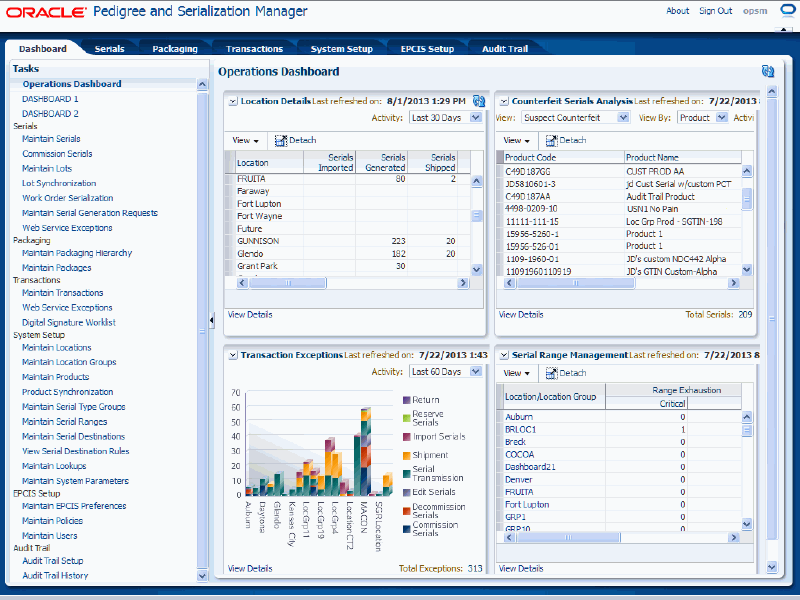Select the BRLOC1 row in Range Management

coord(619,430)
